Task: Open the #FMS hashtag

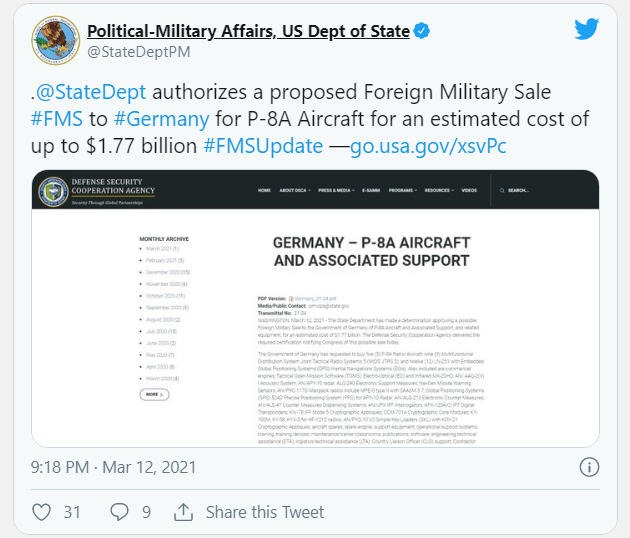Action: [x=57, y=119]
